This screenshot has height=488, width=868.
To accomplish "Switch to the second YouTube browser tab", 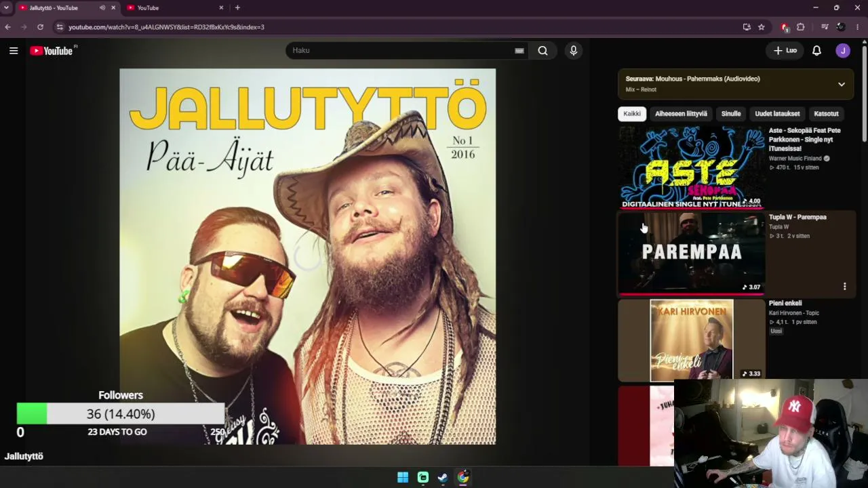I will coord(175,7).
